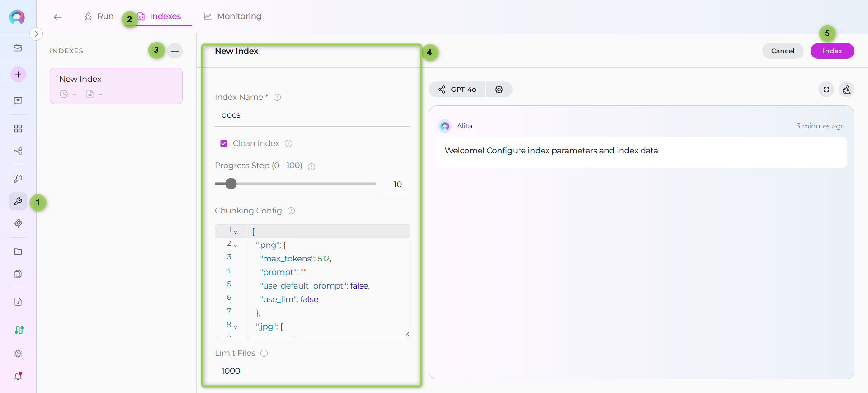
Task: Click the plus icon to add new index
Action: coord(175,51)
